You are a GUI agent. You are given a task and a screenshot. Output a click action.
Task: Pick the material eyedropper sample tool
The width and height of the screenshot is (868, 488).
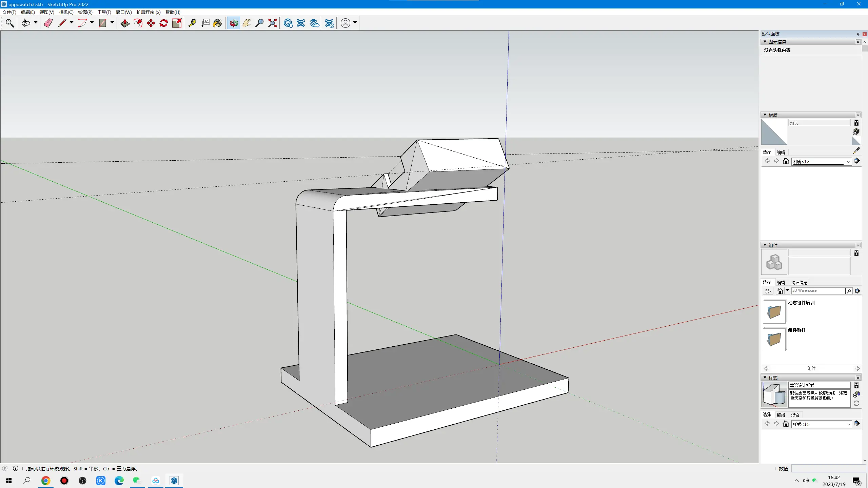pyautogui.click(x=856, y=150)
